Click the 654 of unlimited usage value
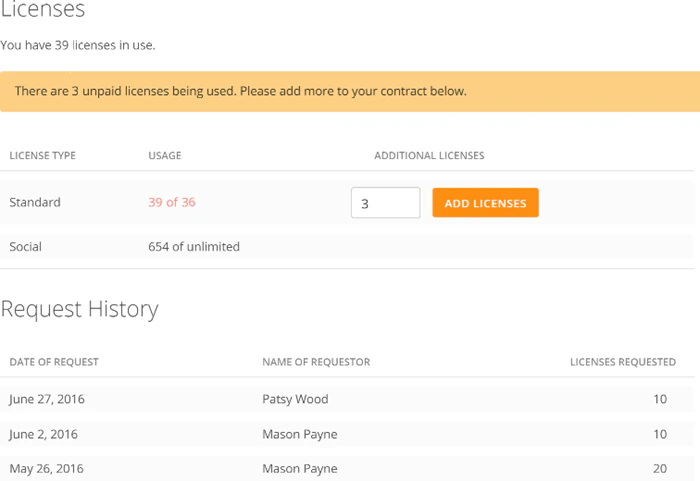Viewport: 700px width, 481px height. pyautogui.click(x=194, y=247)
